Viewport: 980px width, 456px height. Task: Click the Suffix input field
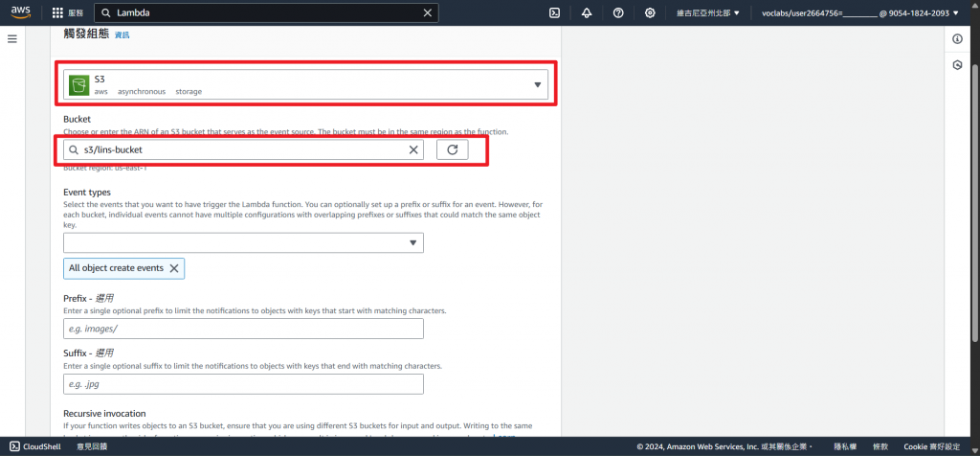click(x=243, y=384)
